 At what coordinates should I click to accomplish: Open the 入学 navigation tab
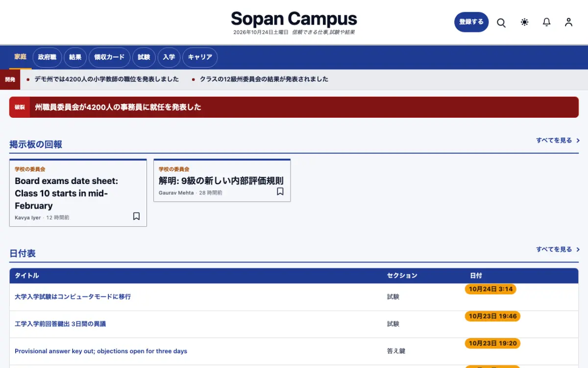(x=169, y=57)
